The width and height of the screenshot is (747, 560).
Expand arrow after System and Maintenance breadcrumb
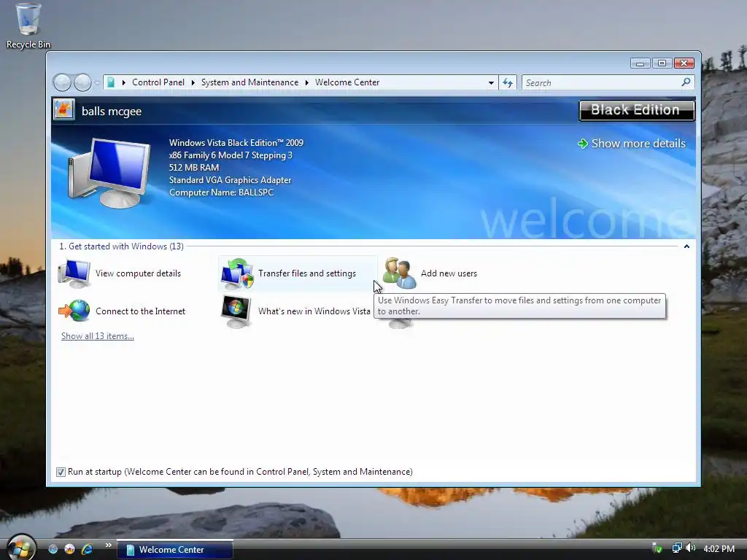tap(307, 82)
